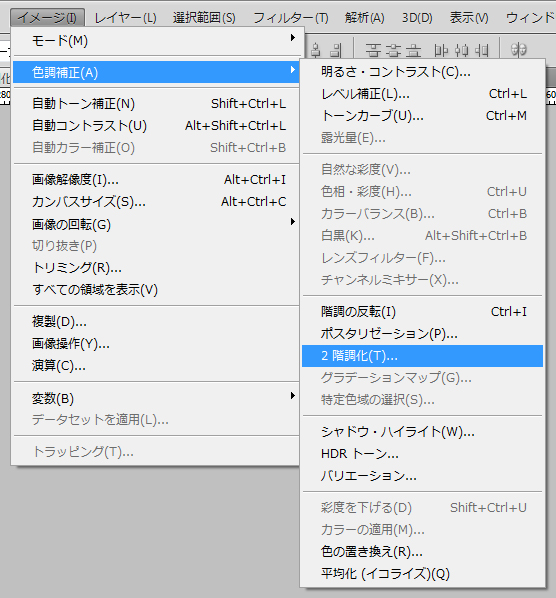Viewport: 556px width, 598px height.
Task: Choose トーンカーブ(U) from the submenu
Action: click(422, 116)
